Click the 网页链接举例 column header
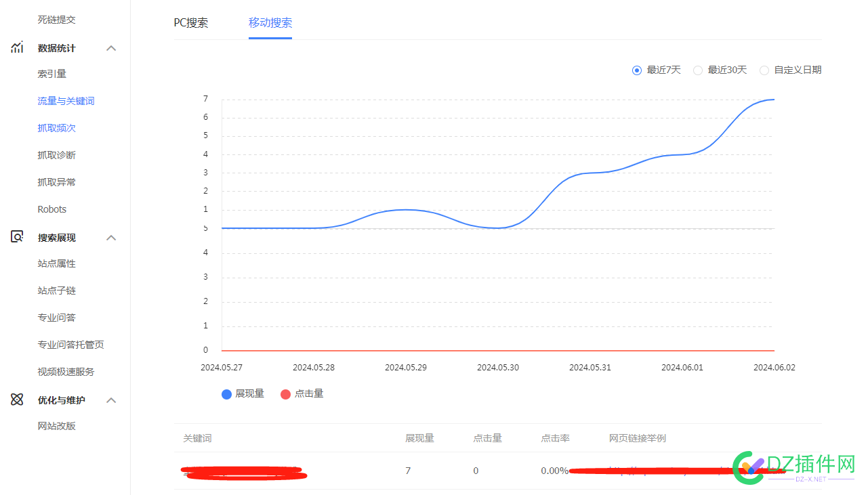This screenshot has width=868, height=495. [x=637, y=438]
